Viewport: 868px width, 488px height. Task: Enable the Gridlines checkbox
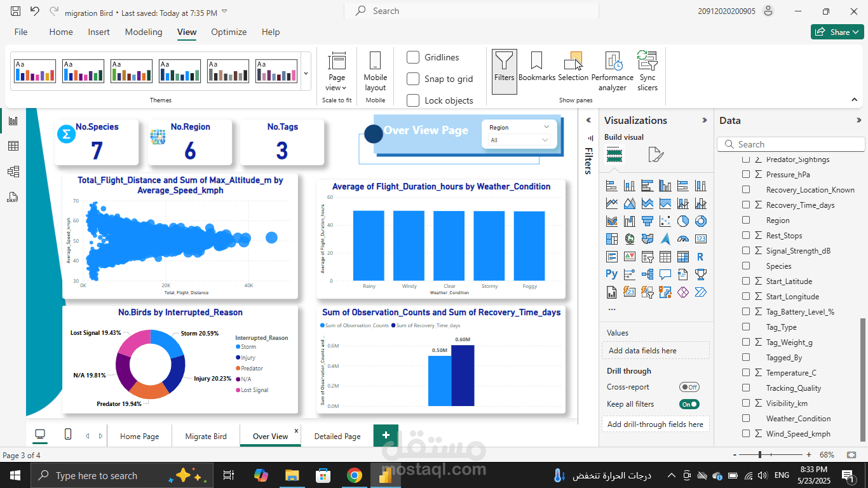tap(413, 57)
